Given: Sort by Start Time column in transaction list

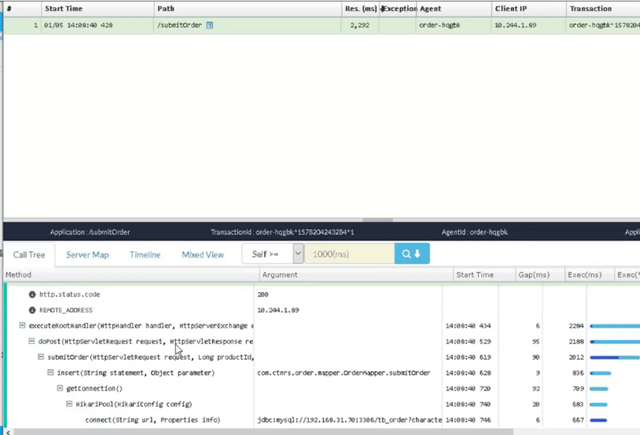Looking at the screenshot, I should 98,9.
